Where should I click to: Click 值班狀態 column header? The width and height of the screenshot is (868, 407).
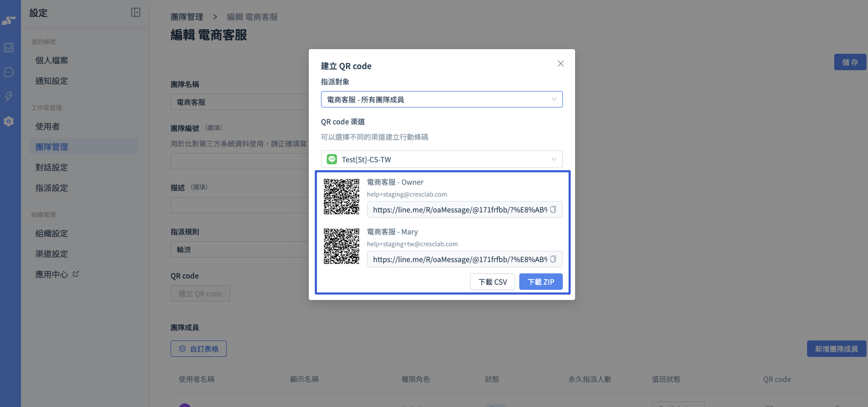(x=666, y=379)
